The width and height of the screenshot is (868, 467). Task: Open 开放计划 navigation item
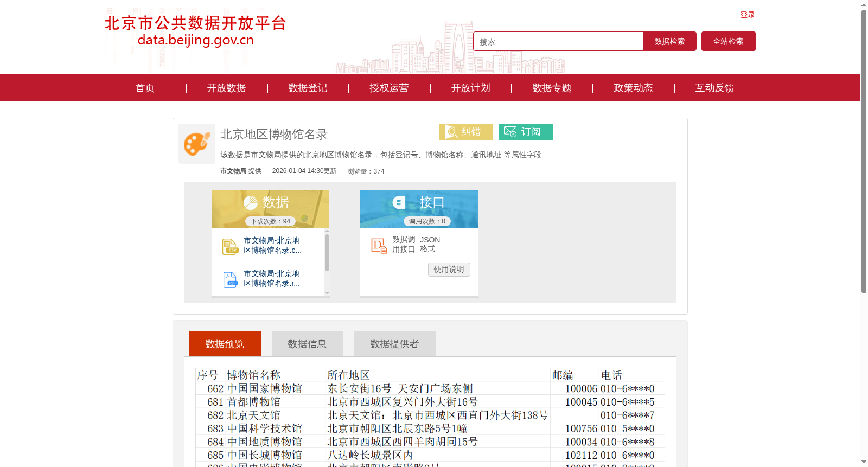470,88
